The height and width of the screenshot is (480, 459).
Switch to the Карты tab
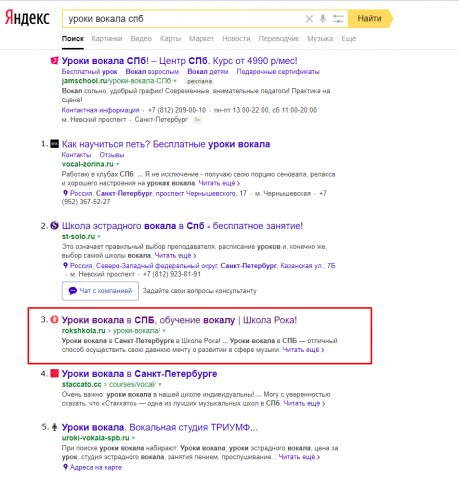click(x=170, y=39)
